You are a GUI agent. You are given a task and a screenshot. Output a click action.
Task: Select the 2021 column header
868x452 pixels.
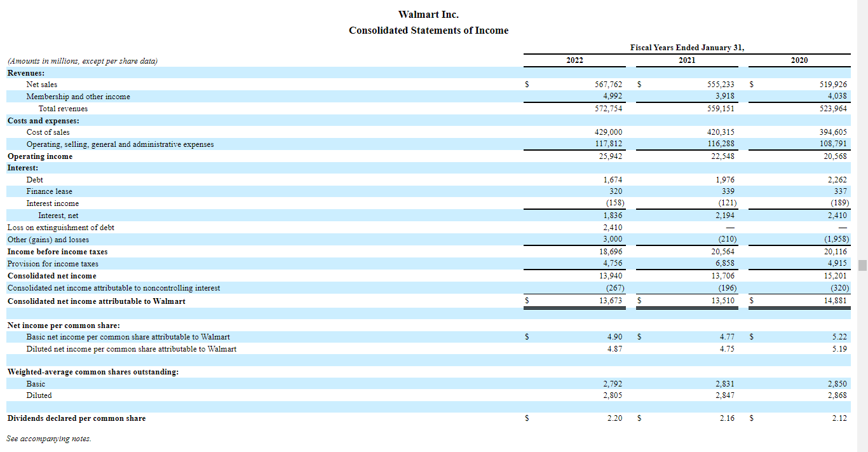pos(687,60)
